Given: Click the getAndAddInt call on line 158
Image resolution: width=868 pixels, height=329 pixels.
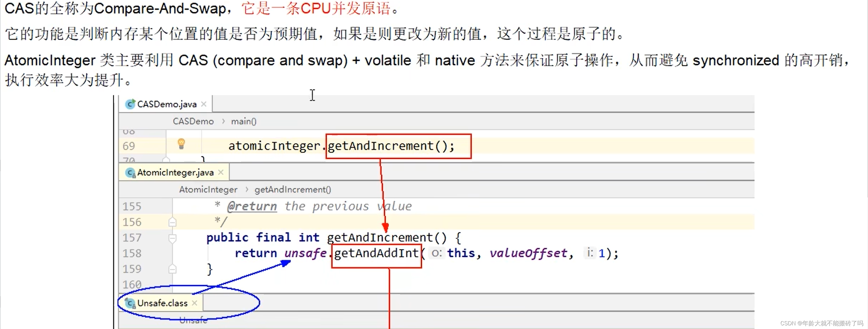Looking at the screenshot, I should click(376, 253).
